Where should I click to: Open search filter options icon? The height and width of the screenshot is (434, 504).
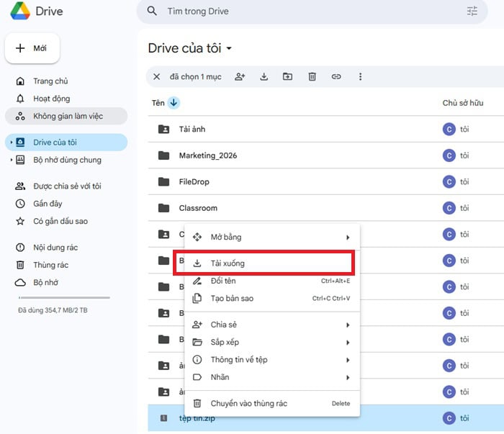[472, 12]
